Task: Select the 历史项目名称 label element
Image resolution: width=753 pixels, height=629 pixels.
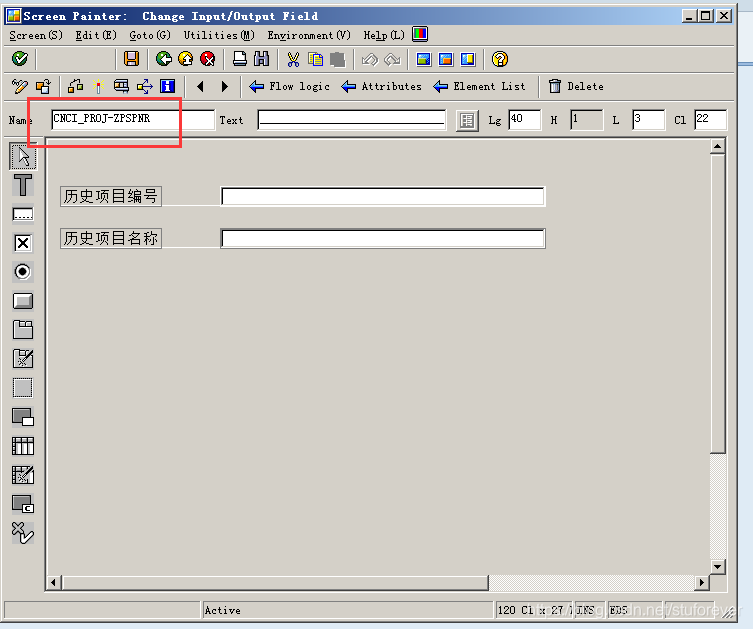Action: coord(111,238)
